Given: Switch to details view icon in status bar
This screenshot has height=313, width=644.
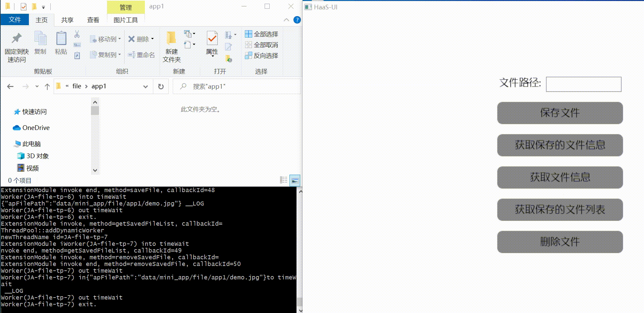Looking at the screenshot, I should coord(284,180).
